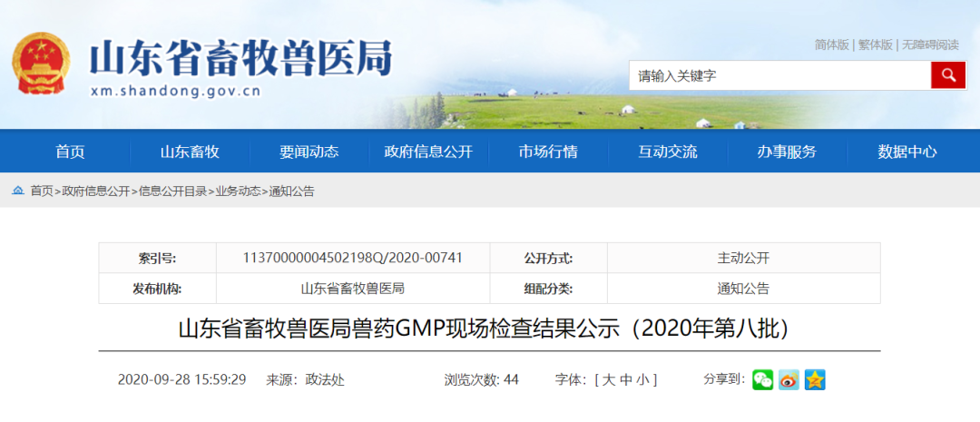Click the publish date 2020-09-28 15:59:29
The height and width of the screenshot is (422, 980).
tap(181, 379)
